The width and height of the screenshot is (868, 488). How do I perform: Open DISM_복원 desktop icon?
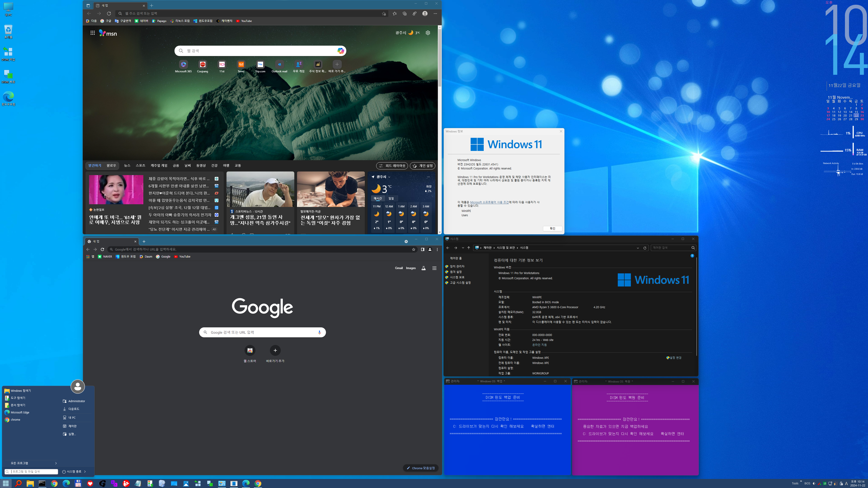tap(8, 76)
